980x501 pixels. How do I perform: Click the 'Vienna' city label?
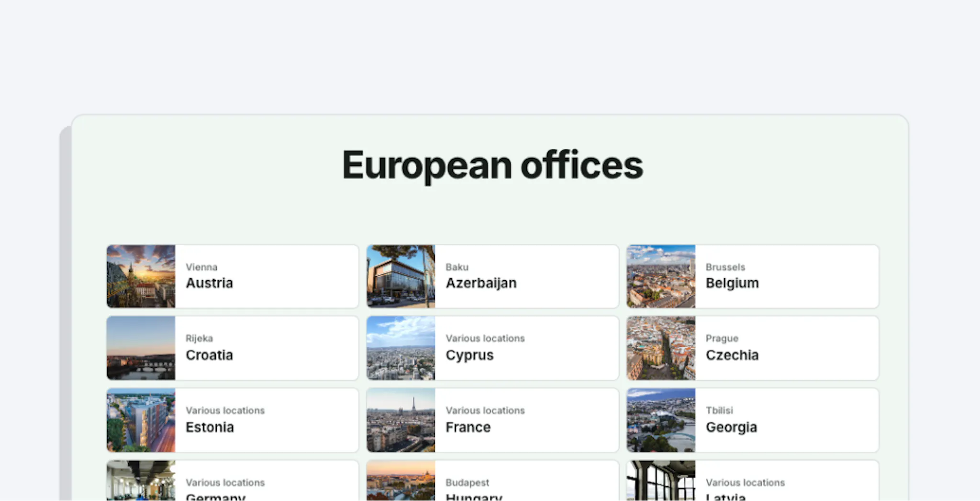201,267
